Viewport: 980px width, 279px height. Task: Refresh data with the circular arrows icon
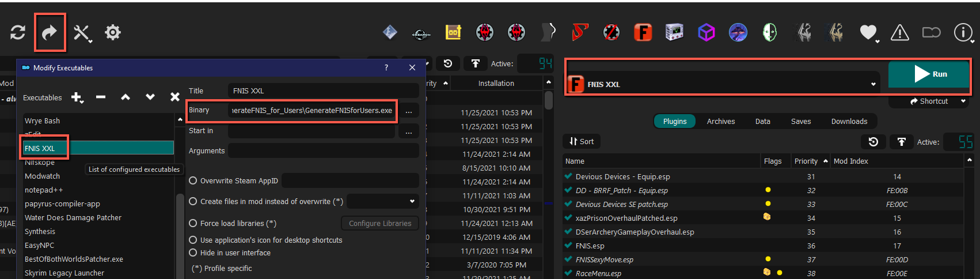coord(18,32)
